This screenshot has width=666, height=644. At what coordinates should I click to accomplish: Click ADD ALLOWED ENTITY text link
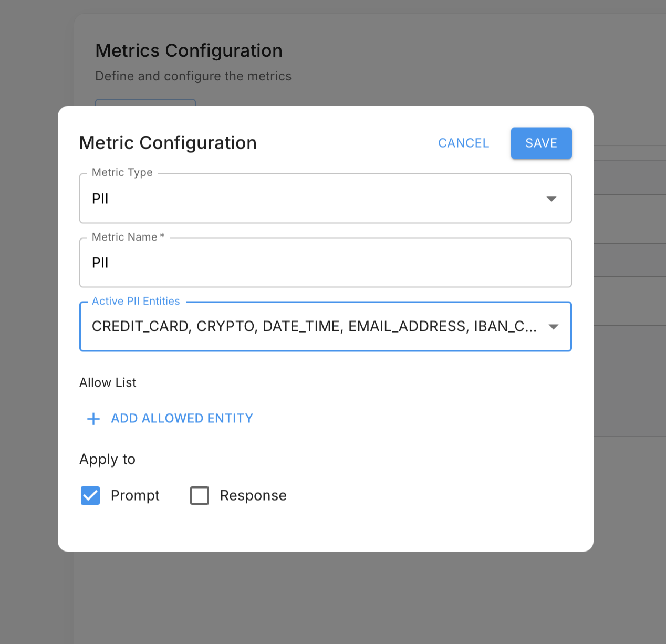click(x=182, y=419)
